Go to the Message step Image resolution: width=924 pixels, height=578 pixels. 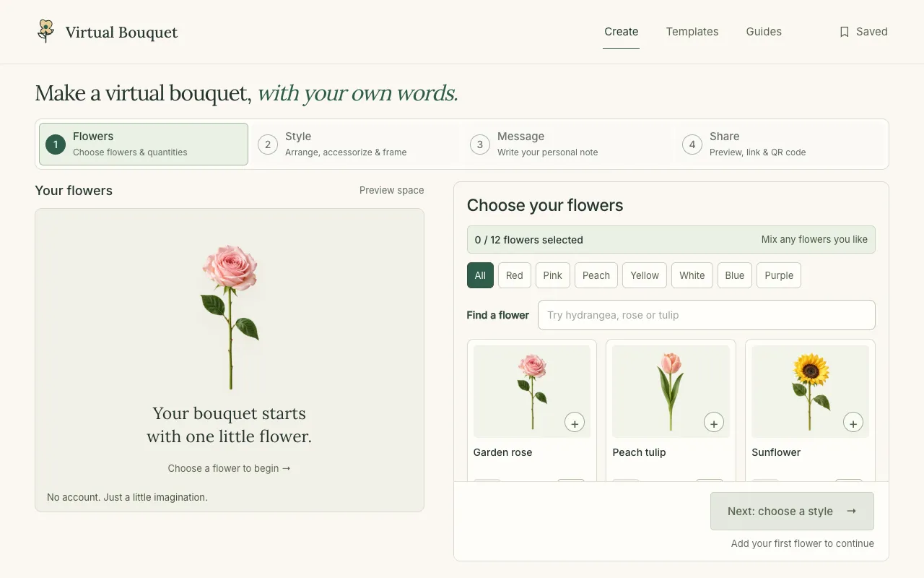point(568,144)
